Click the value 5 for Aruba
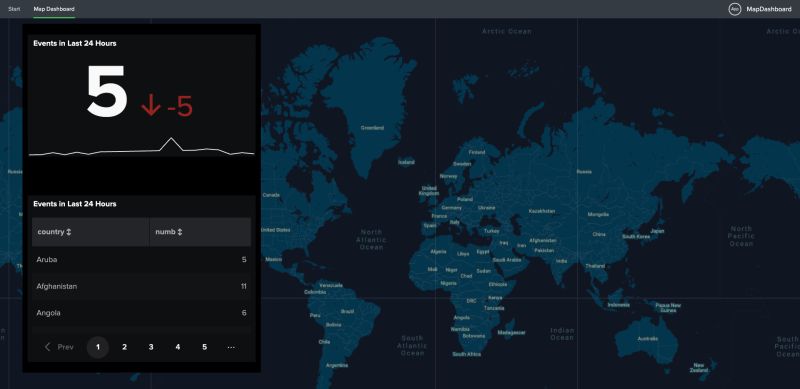800x389 pixels. pyautogui.click(x=244, y=259)
